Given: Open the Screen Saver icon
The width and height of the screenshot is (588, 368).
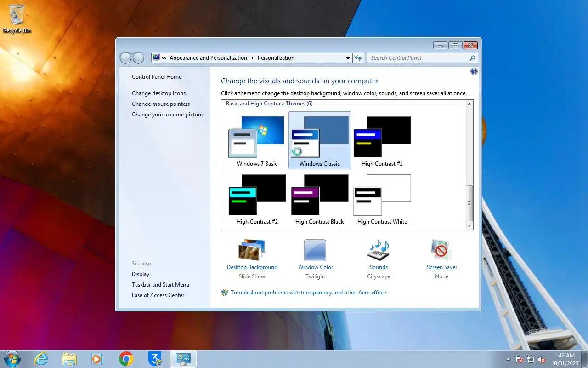Looking at the screenshot, I should tap(441, 250).
